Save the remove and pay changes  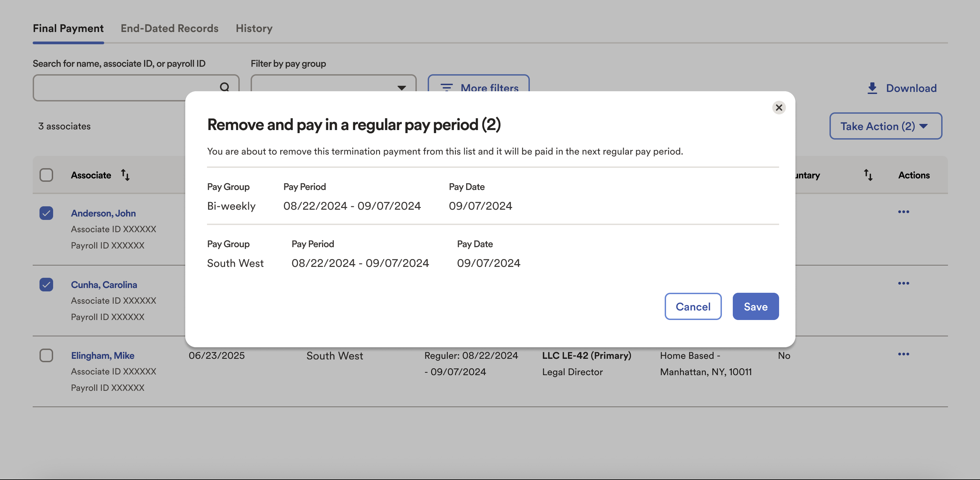[755, 306]
